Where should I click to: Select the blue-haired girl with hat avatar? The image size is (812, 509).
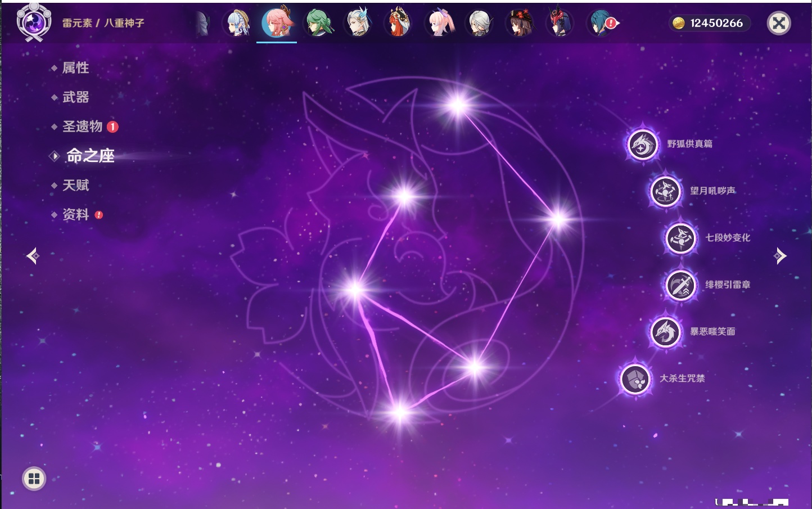(237, 23)
